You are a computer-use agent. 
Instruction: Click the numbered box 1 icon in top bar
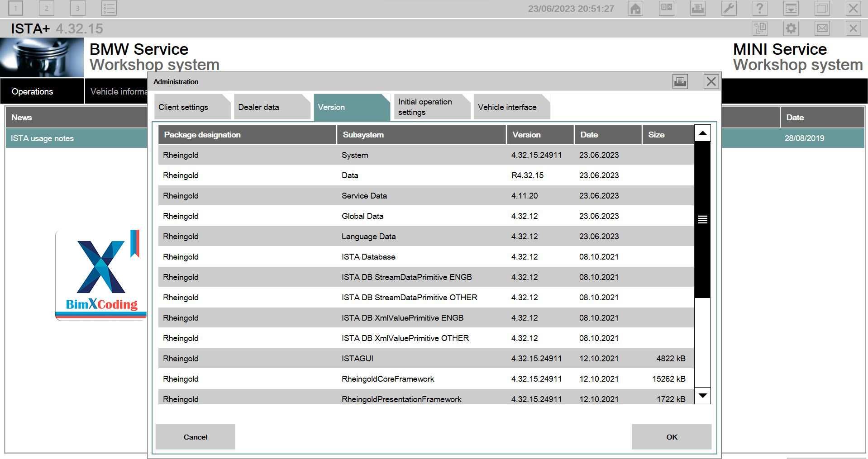16,8
